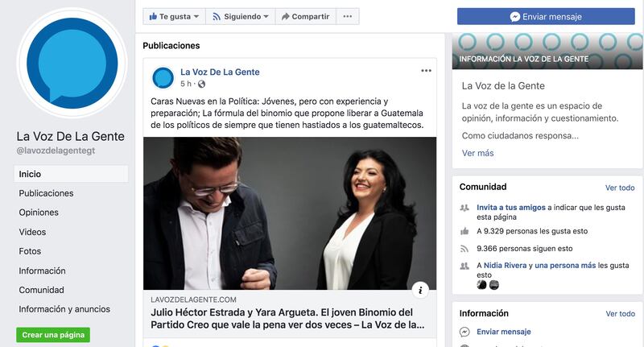Open Ver todo in Comunidad section
644x347 pixels.
click(x=620, y=188)
